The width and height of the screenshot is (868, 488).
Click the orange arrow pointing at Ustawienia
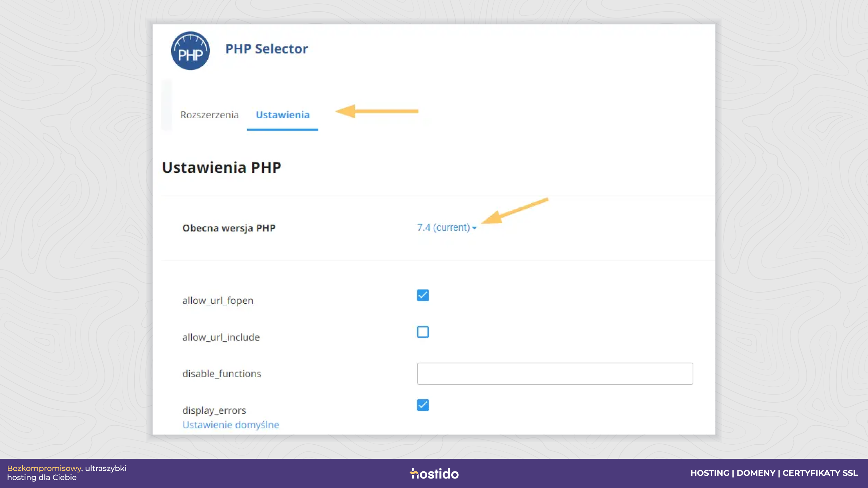(377, 111)
